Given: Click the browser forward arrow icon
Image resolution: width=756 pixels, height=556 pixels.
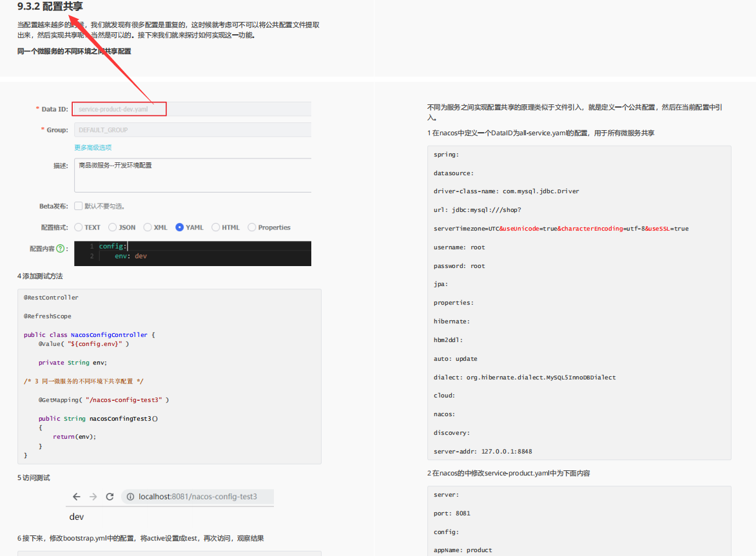Looking at the screenshot, I should coord(93,497).
